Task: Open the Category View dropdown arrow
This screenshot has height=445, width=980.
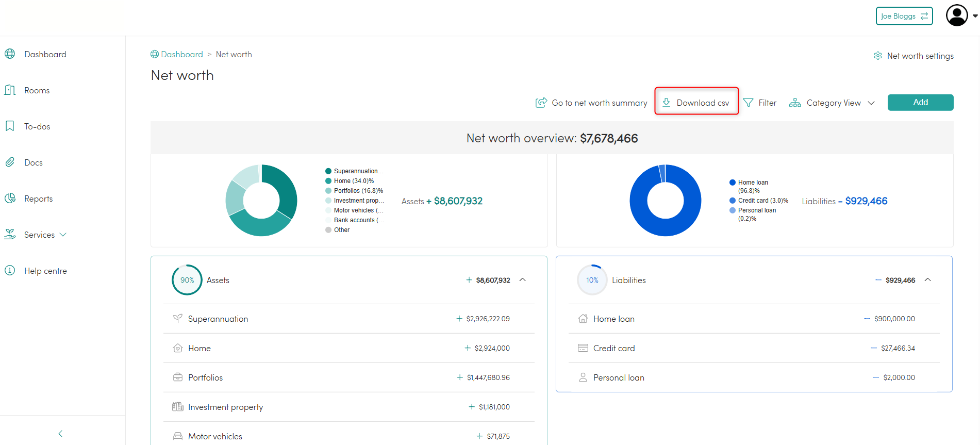Action: (871, 103)
